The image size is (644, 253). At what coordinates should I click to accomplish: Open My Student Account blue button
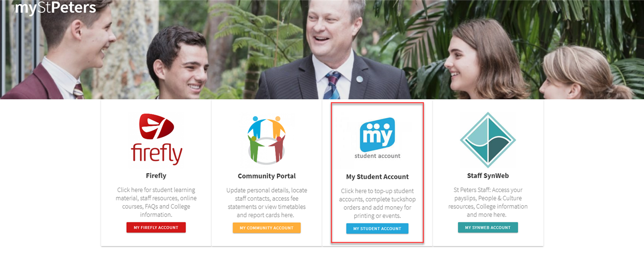click(x=377, y=229)
